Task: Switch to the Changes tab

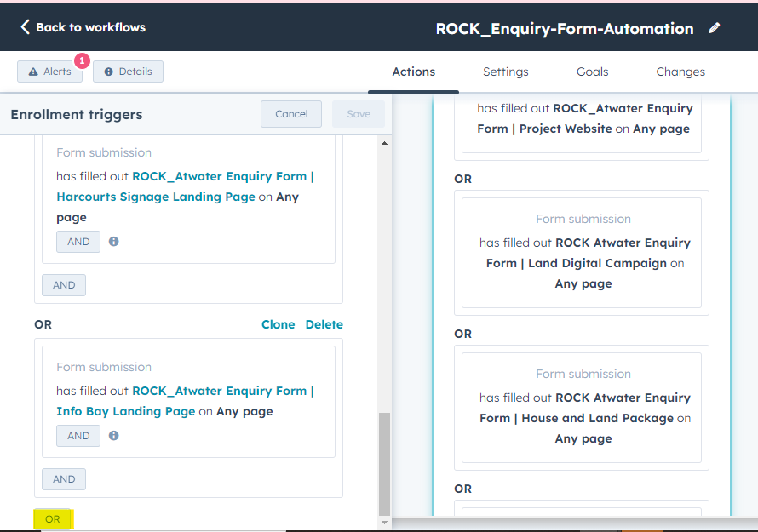Action: (x=680, y=72)
